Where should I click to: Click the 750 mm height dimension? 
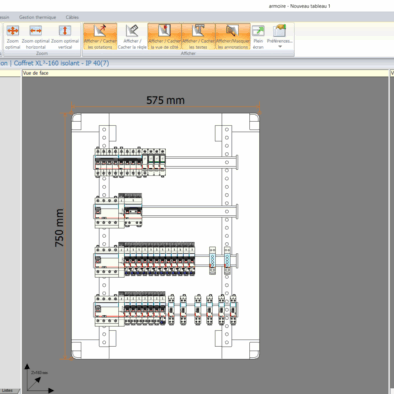[59, 228]
